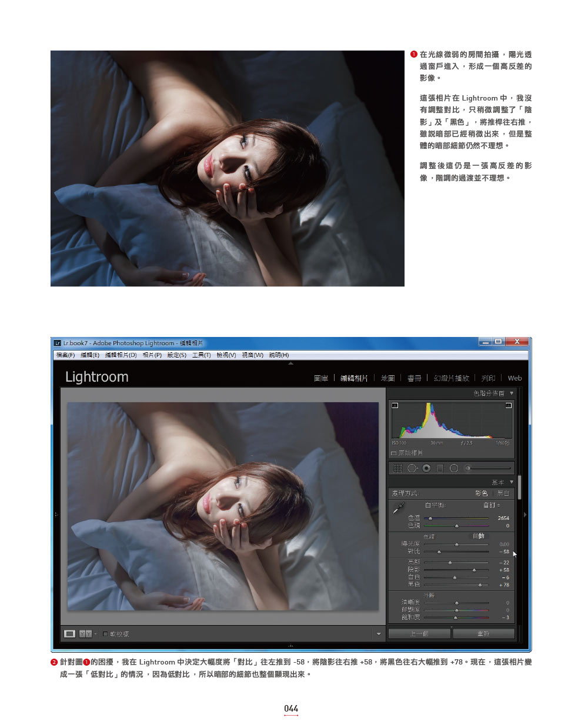
Task: Select the Graduated Filter tool
Action: click(x=440, y=468)
